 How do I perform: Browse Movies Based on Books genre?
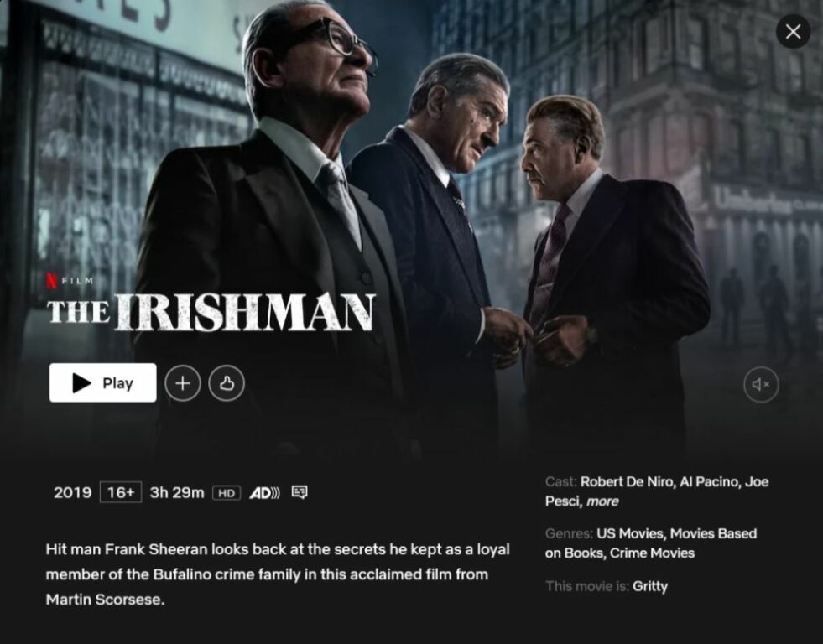pyautogui.click(x=651, y=543)
